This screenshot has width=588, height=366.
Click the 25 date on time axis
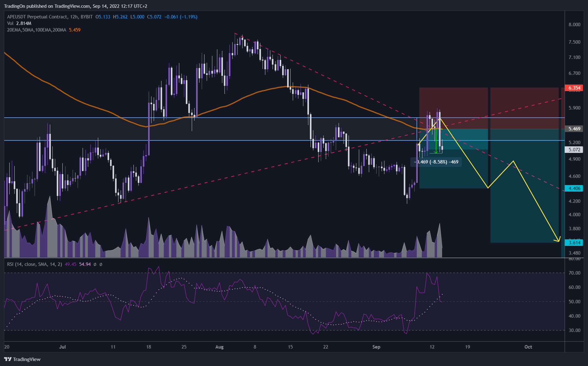(184, 347)
